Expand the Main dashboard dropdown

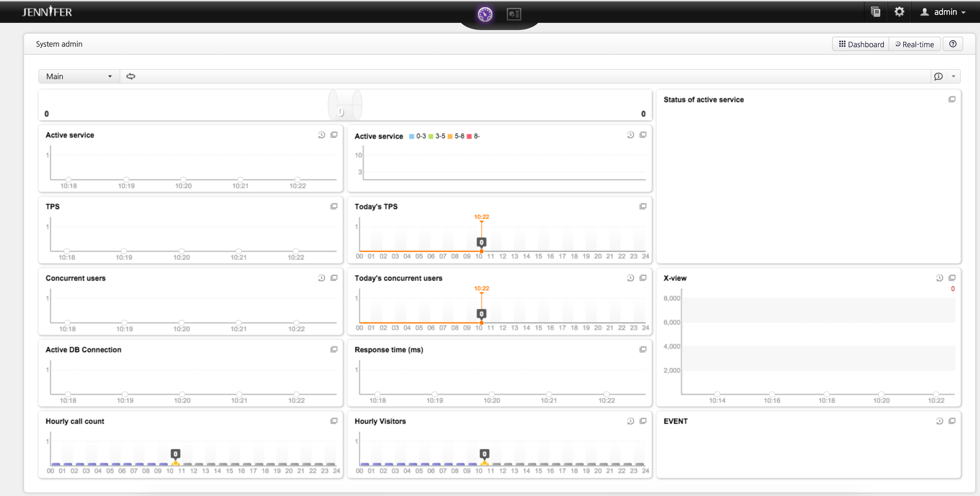point(79,76)
